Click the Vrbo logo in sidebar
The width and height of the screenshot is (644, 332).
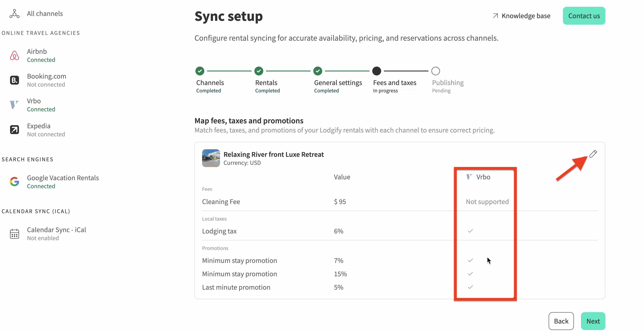click(x=14, y=104)
